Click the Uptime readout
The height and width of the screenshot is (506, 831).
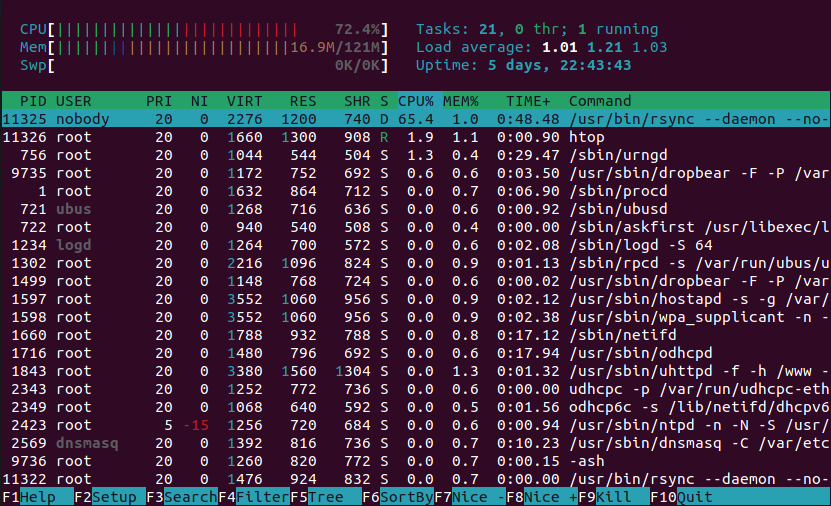tap(523, 65)
